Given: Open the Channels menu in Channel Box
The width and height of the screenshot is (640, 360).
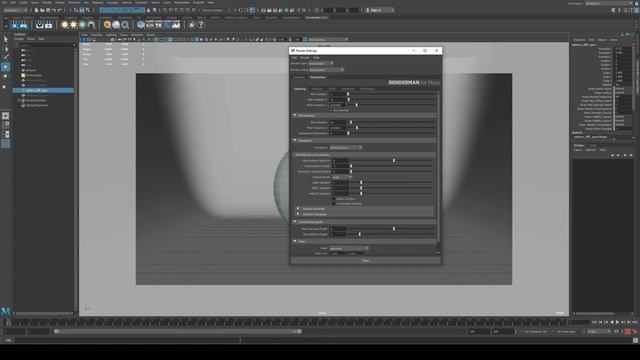Looking at the screenshot, I should [579, 40].
